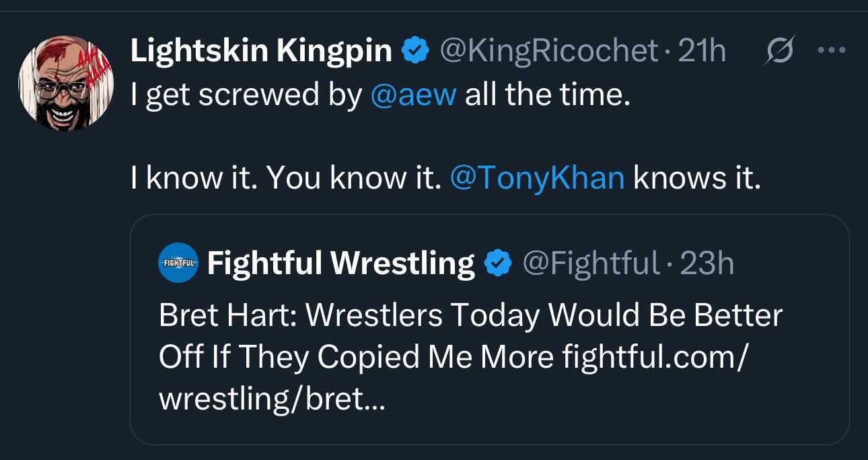
Task: Open the @aew mention
Action: (x=413, y=95)
